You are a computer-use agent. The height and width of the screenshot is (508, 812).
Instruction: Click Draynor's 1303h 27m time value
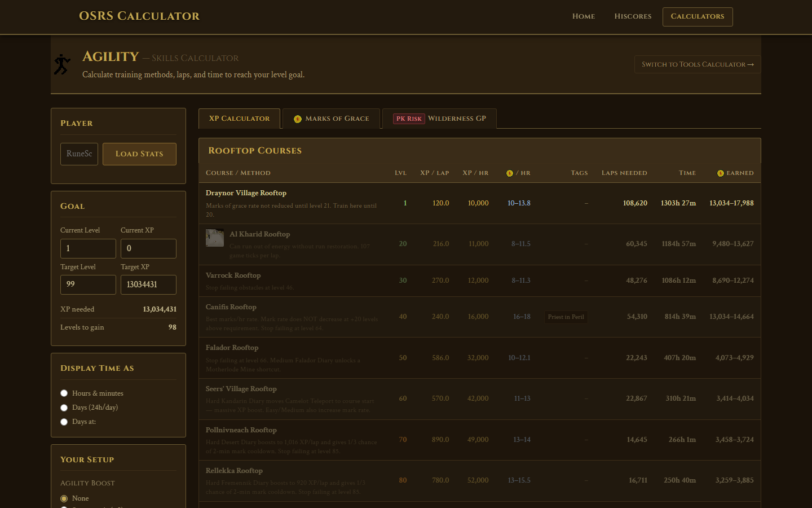click(678, 203)
